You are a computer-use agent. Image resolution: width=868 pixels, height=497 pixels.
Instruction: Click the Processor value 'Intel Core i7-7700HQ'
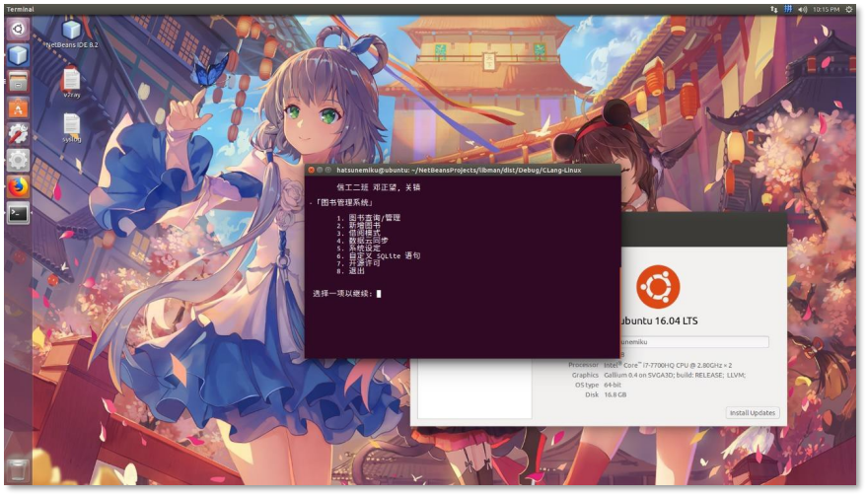coord(668,365)
